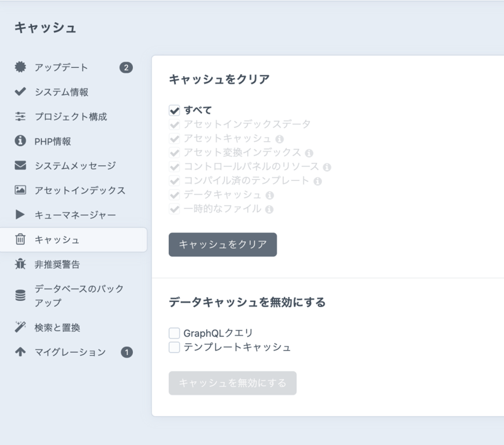
Task: Click the image icon for アセットインデックス
Action: point(20,190)
